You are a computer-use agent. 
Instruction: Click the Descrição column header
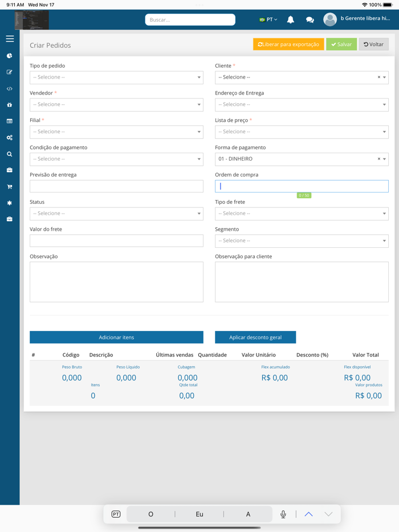point(101,355)
